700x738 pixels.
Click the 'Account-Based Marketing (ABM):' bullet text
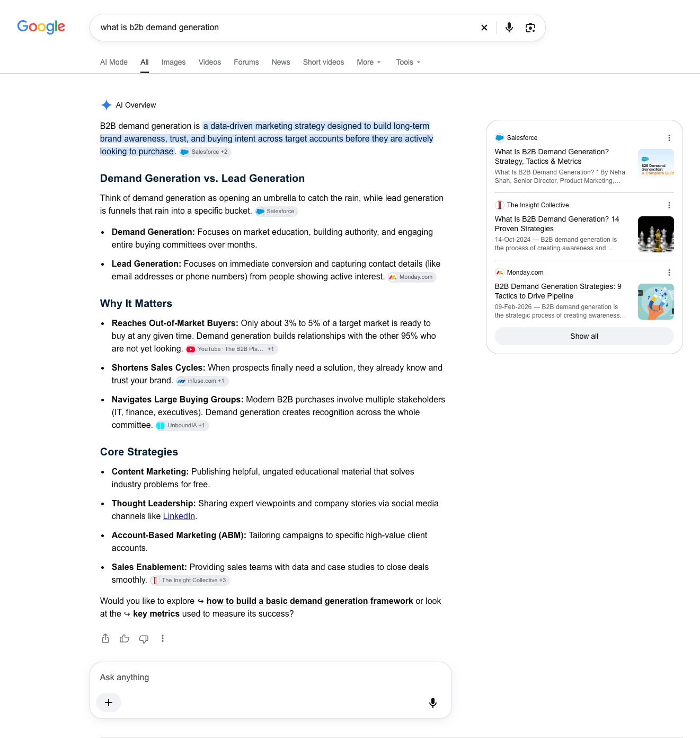click(179, 535)
